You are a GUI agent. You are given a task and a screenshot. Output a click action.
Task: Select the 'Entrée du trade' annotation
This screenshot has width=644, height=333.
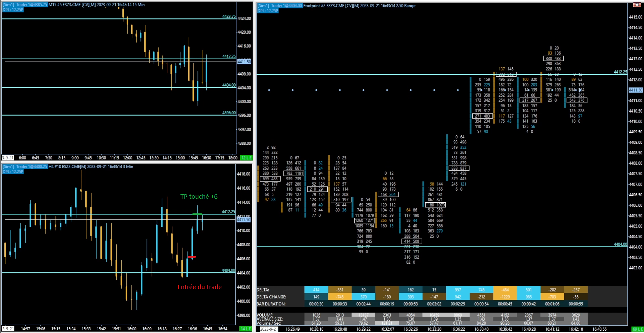pyautogui.click(x=200, y=287)
